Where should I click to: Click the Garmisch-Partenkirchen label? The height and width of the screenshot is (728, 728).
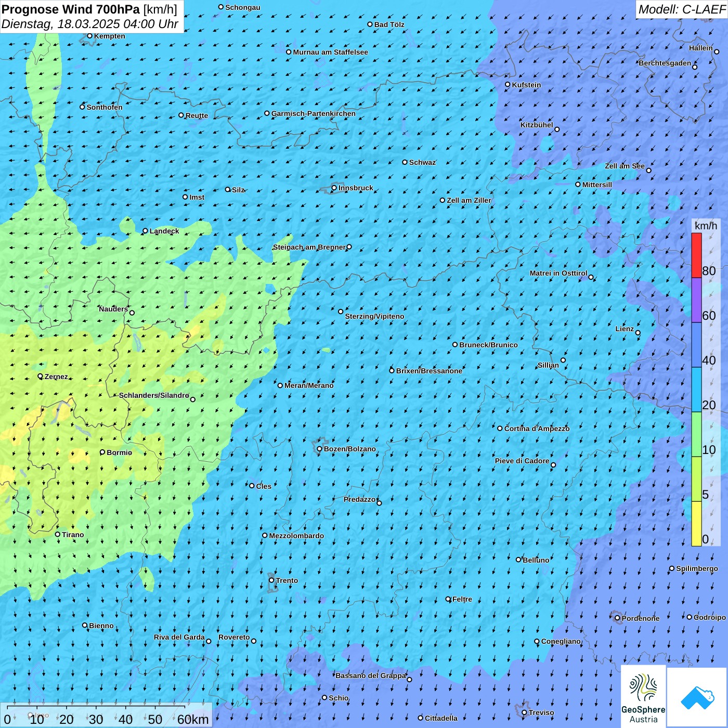click(314, 113)
